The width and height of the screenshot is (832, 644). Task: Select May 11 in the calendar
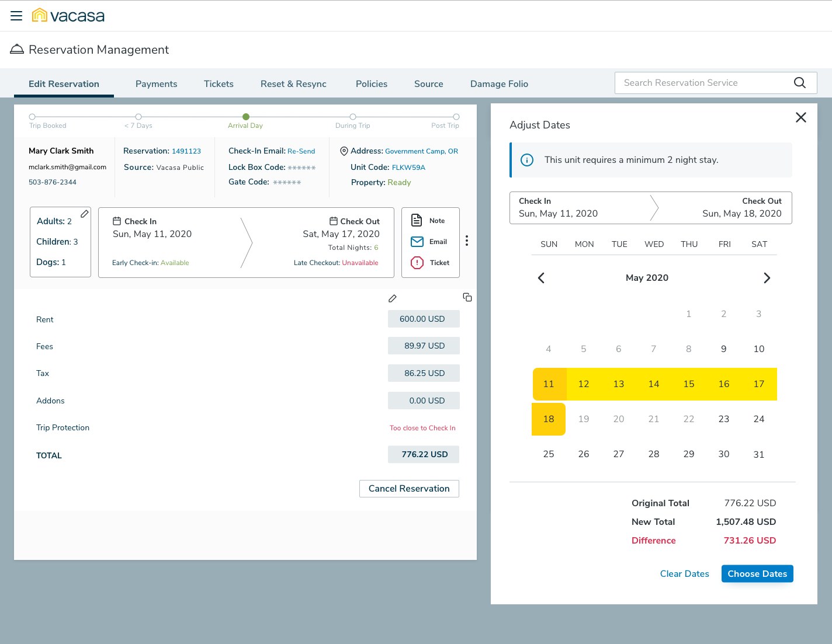[549, 384]
